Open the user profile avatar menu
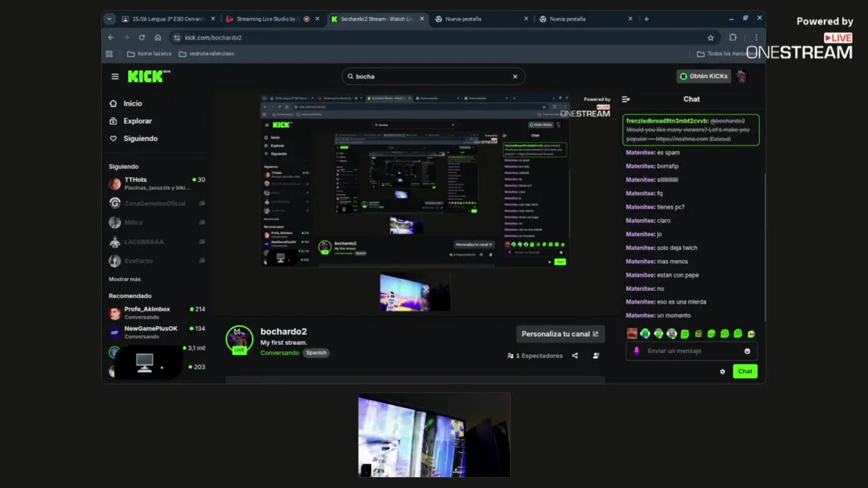 (741, 76)
